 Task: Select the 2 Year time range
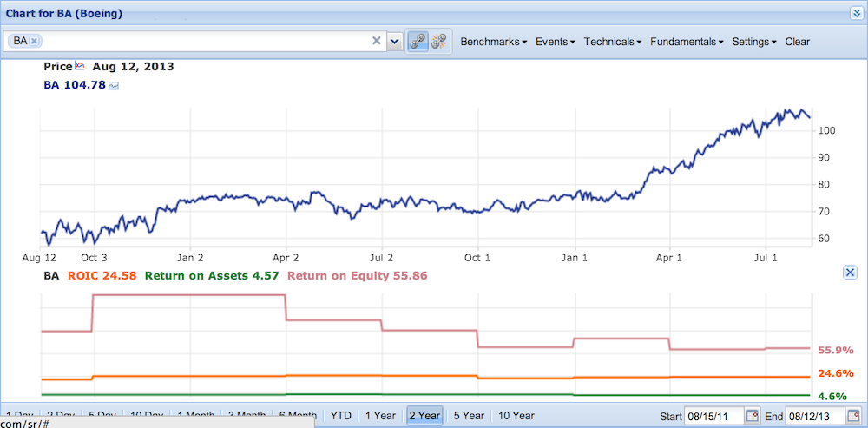[x=424, y=415]
